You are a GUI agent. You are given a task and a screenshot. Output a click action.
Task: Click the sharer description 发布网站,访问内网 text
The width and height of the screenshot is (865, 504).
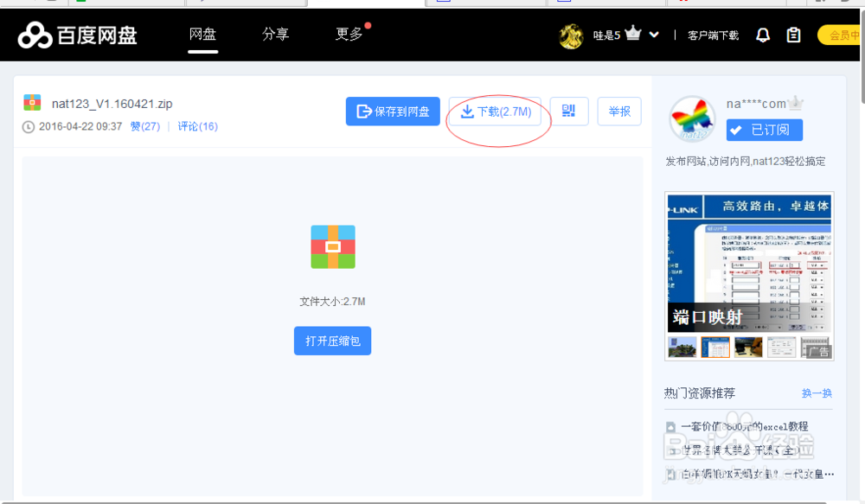coord(746,162)
